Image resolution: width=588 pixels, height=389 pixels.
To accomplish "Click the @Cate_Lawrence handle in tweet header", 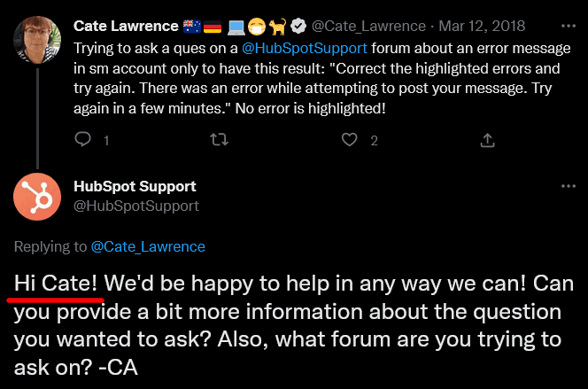I will [369, 27].
